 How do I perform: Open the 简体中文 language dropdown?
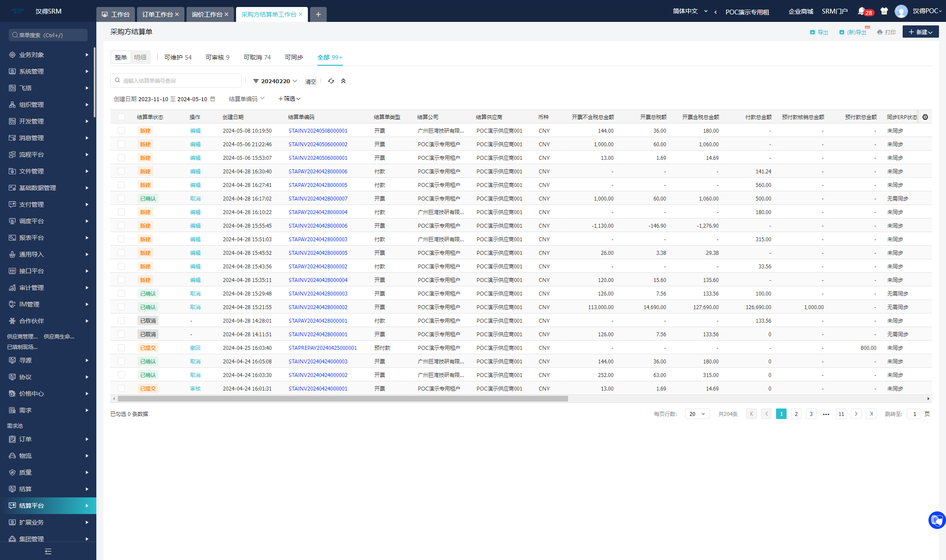[690, 11]
